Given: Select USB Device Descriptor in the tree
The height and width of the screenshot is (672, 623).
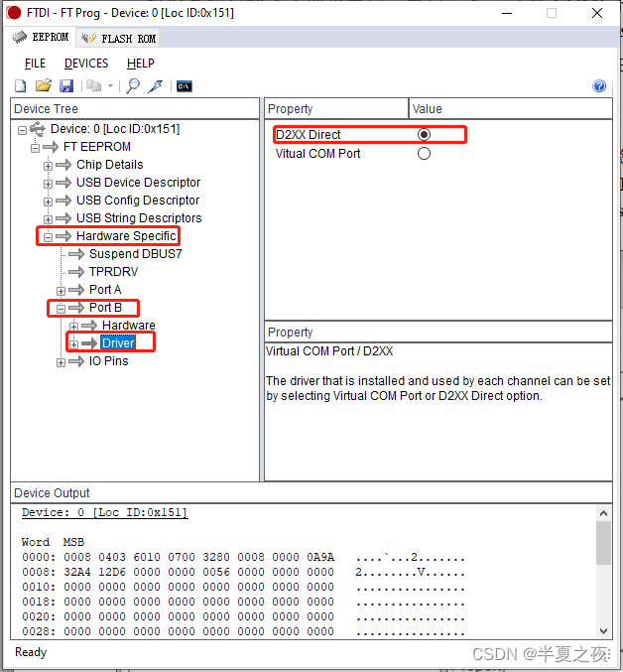Looking at the screenshot, I should coord(138,183).
